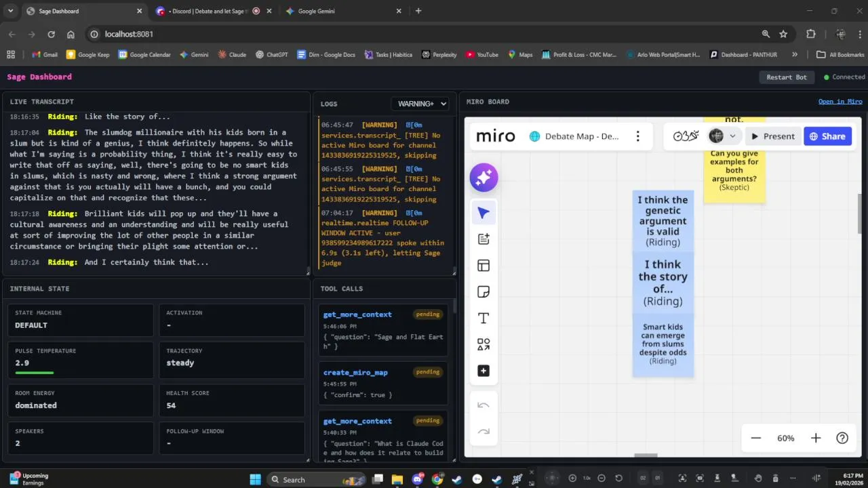Select yellow 'Can you give examples' note
Screen dimensions: 868x488
734,175
